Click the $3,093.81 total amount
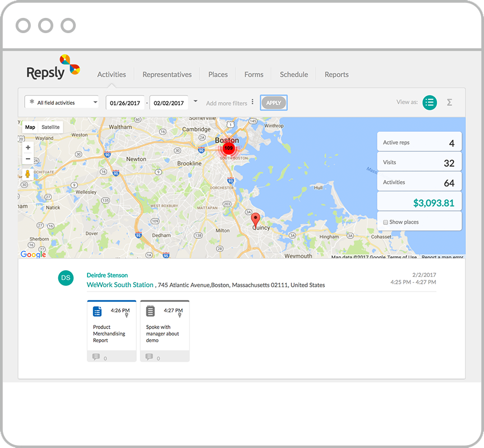Screen dimensions: 484x448 (x=434, y=203)
